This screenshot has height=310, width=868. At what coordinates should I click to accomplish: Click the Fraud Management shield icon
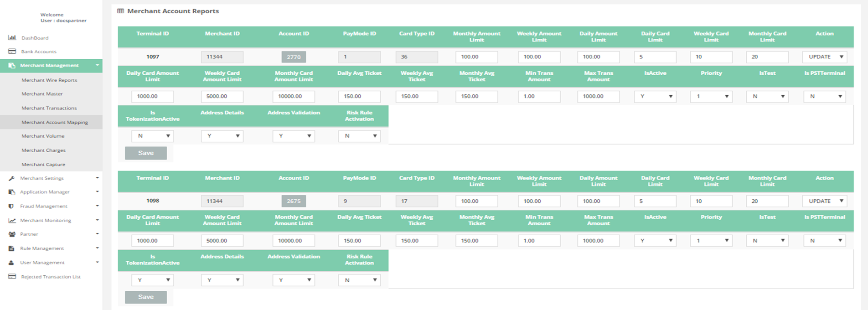pyautogui.click(x=12, y=206)
